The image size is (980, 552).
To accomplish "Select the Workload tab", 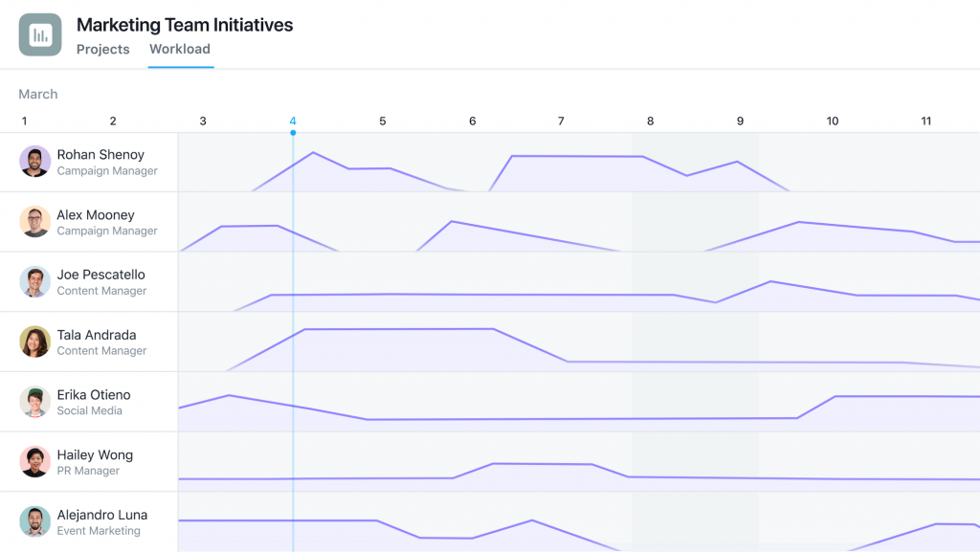I will coord(180,49).
